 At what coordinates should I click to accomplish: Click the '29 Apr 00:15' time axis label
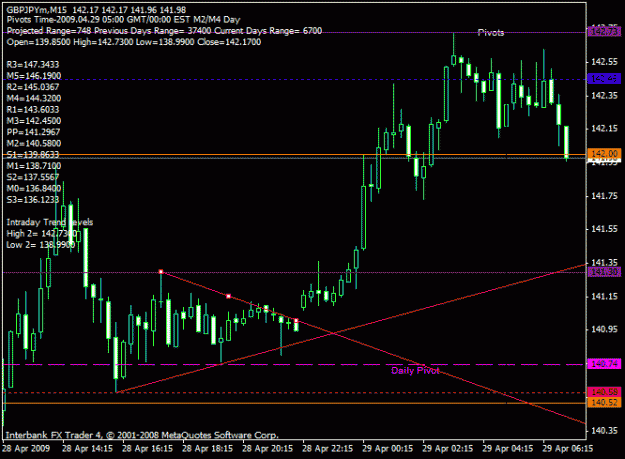click(x=388, y=449)
